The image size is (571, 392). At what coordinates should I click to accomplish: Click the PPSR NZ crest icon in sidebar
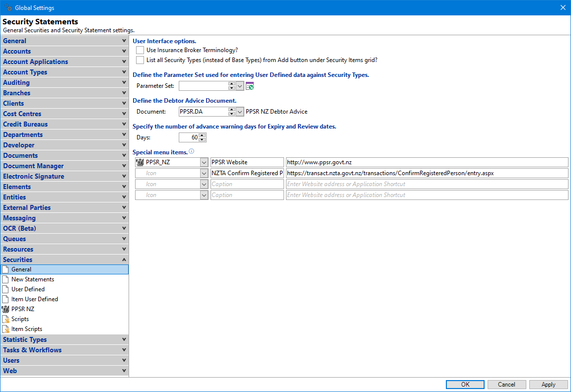[6, 309]
